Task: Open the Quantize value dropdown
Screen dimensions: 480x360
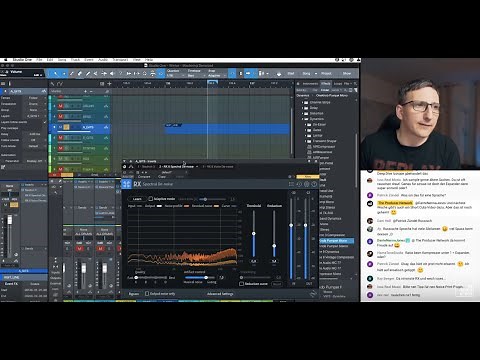Action: click(175, 76)
